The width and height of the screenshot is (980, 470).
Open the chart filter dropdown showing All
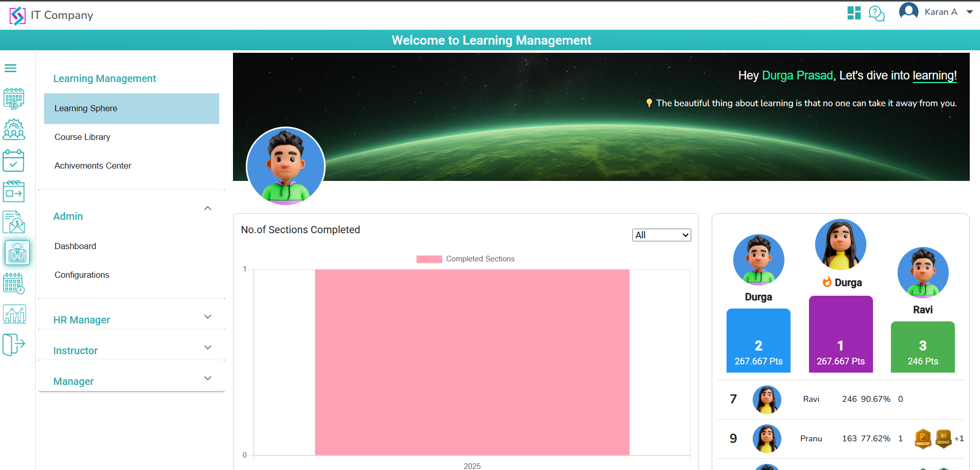[661, 234]
